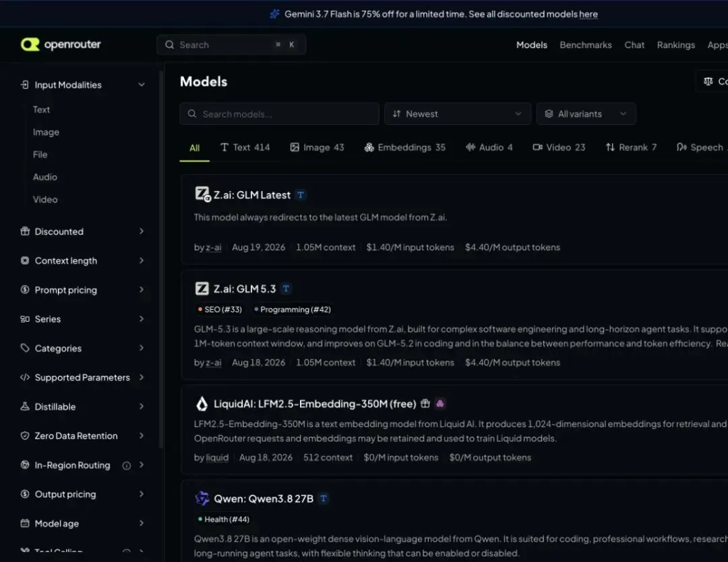Open the Rankings nav item
Screen dimensions: 728x562
(x=675, y=45)
